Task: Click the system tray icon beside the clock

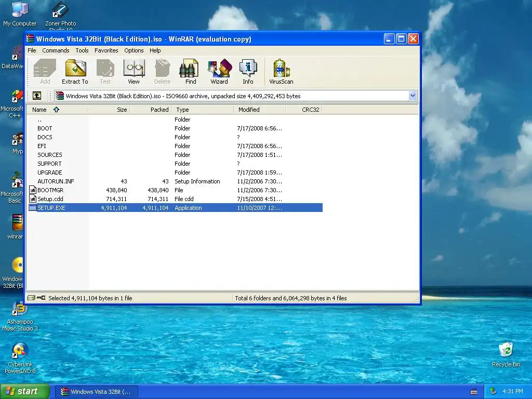Action: click(x=494, y=392)
